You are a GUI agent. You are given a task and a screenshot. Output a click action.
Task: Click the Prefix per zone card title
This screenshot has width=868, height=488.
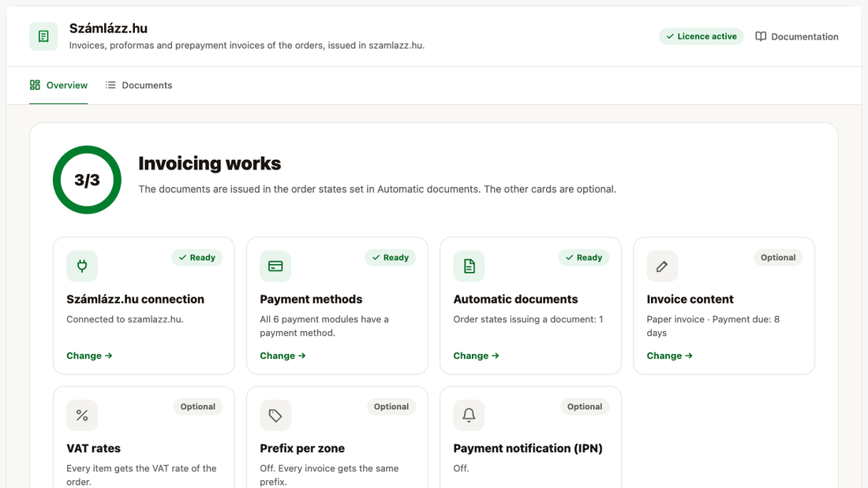[x=302, y=448]
